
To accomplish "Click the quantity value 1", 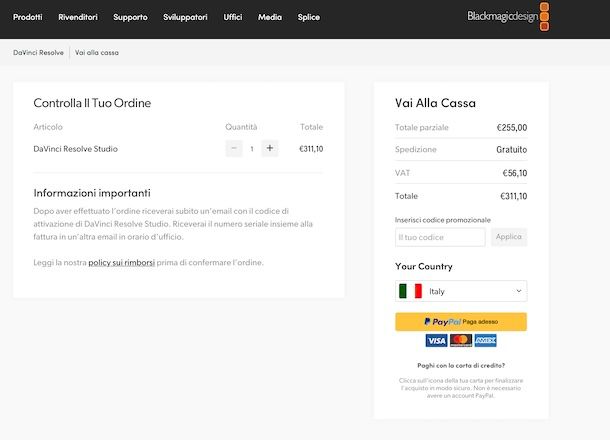I will click(x=252, y=149).
